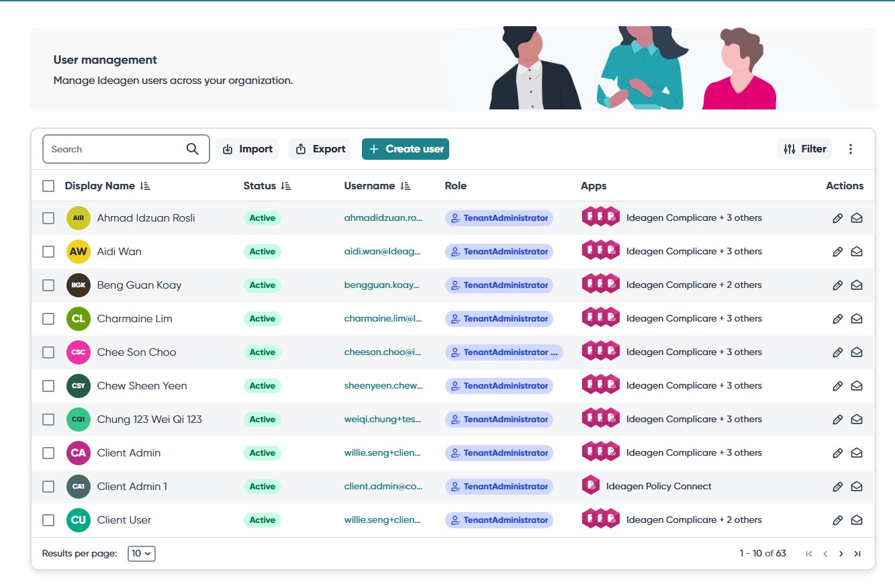895x588 pixels.
Task: Click the CU avatar of Client User
Action: 78,520
